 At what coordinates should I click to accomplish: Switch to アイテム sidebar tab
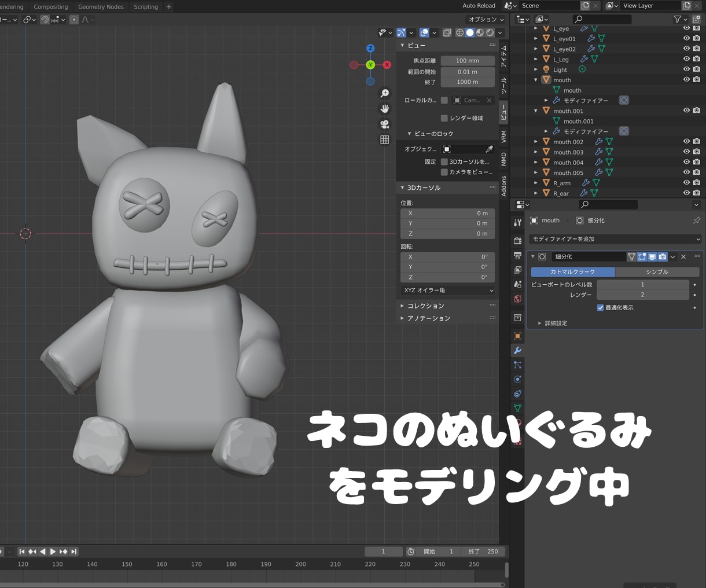click(x=503, y=56)
